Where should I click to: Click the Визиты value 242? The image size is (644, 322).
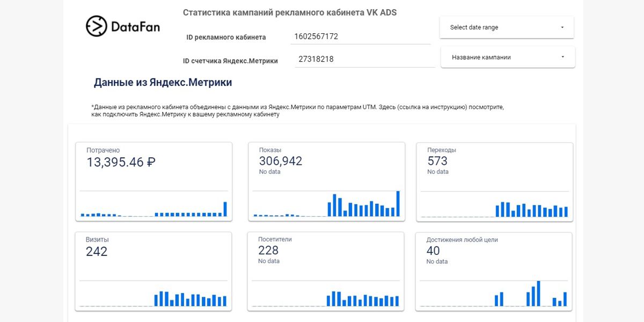[97, 252]
